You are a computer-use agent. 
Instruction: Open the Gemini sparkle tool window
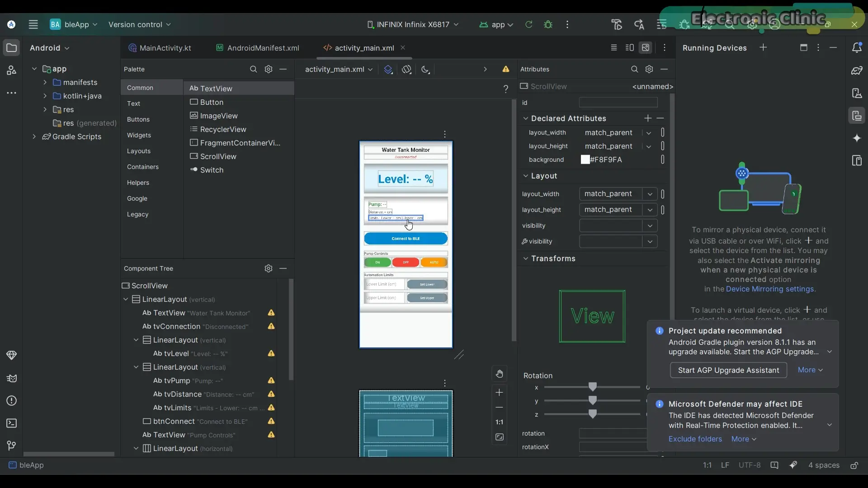tap(857, 138)
